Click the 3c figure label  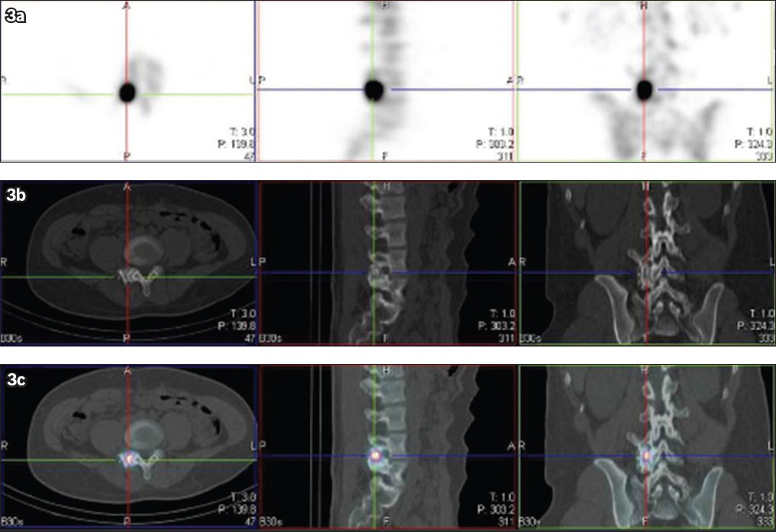(16, 379)
